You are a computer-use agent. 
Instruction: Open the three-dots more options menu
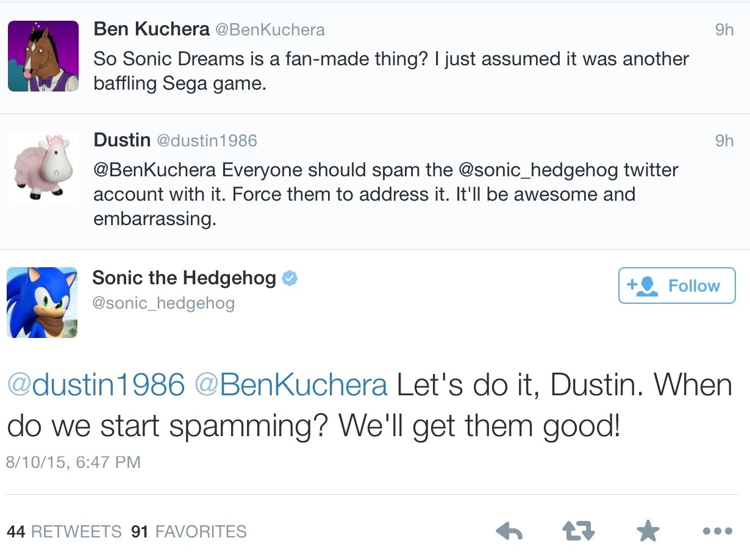[717, 531]
